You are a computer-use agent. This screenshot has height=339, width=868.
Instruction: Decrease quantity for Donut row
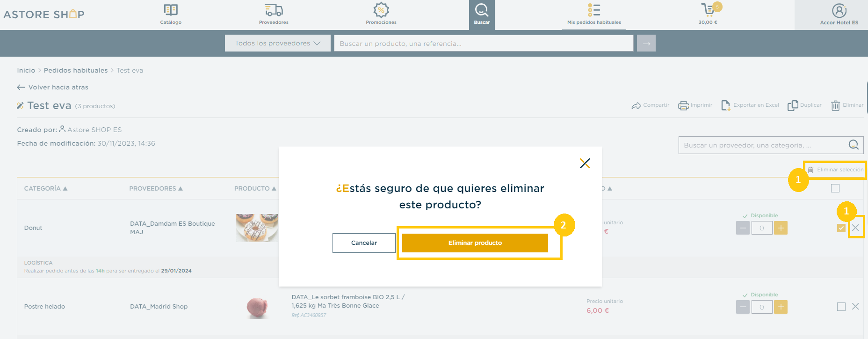[x=743, y=228]
